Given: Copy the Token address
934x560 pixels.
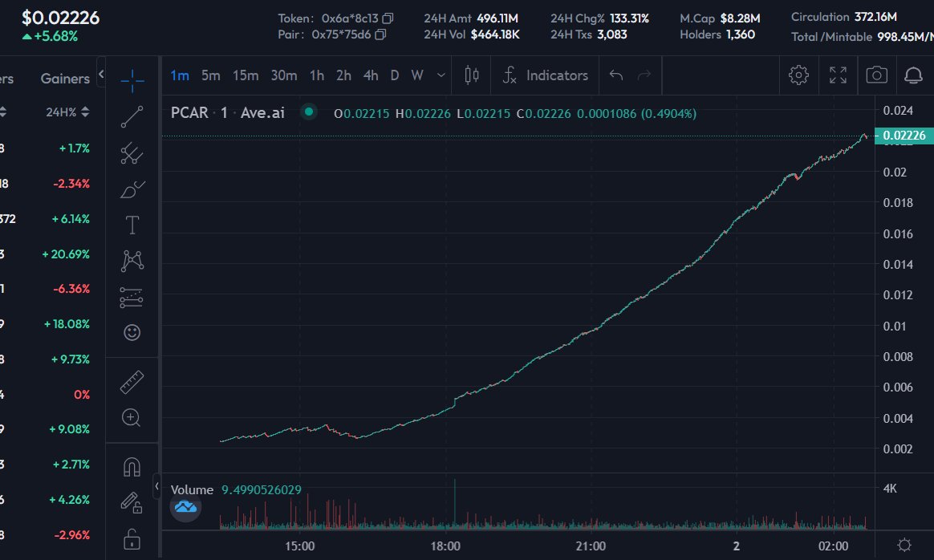Looking at the screenshot, I should (388, 18).
